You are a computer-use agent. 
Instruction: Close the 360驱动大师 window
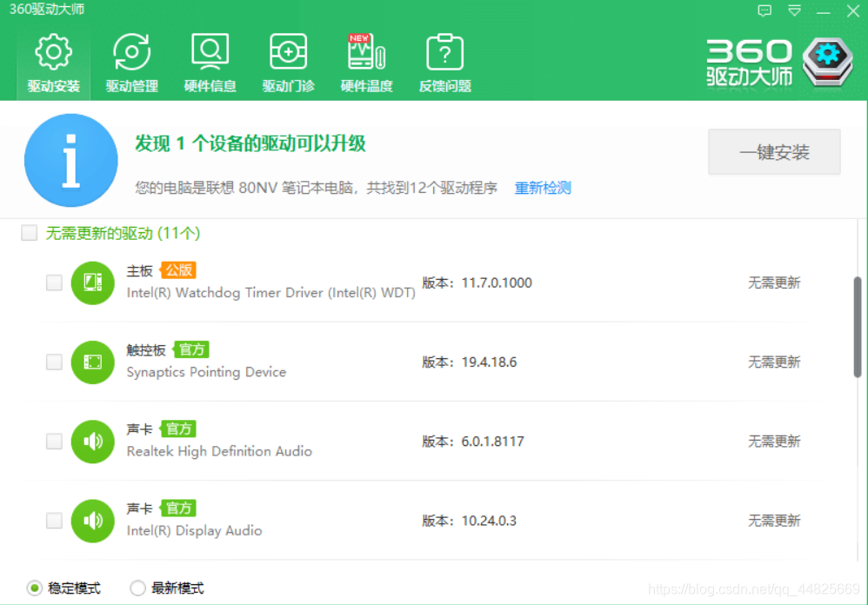[x=853, y=10]
